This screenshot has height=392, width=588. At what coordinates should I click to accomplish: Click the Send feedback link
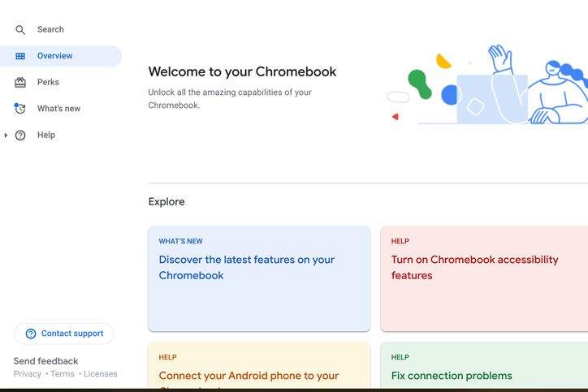click(45, 361)
